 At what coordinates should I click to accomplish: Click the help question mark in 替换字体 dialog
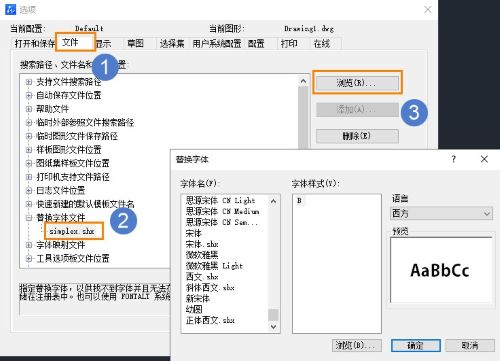point(453,159)
